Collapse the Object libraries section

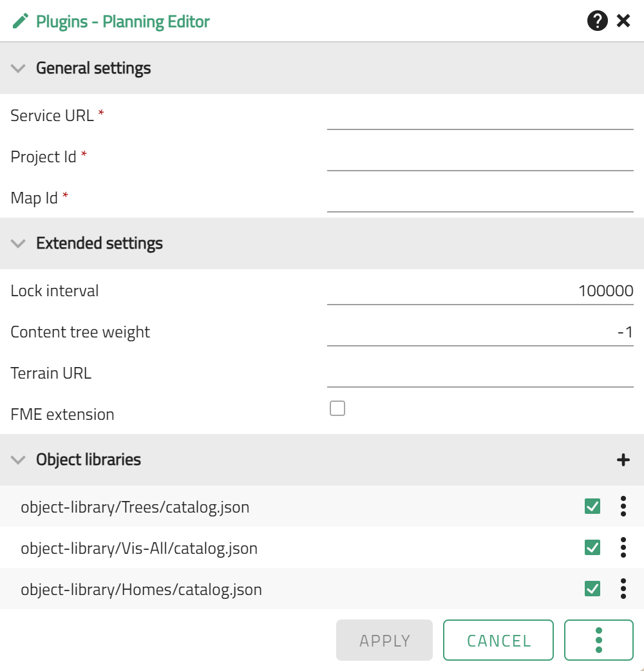pos(17,460)
